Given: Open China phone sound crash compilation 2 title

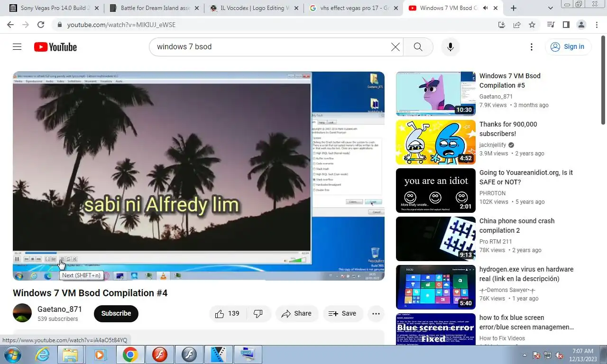Looking at the screenshot, I should (517, 226).
